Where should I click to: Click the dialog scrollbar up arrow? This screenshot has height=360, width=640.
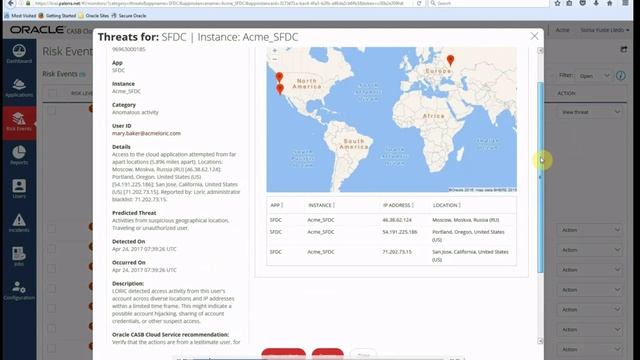(540, 51)
